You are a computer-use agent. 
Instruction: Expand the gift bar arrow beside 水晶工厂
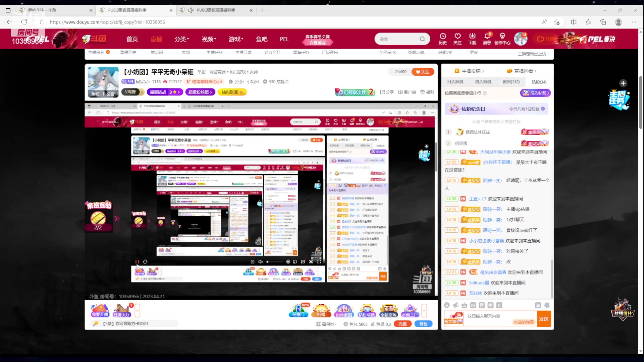pos(424,310)
